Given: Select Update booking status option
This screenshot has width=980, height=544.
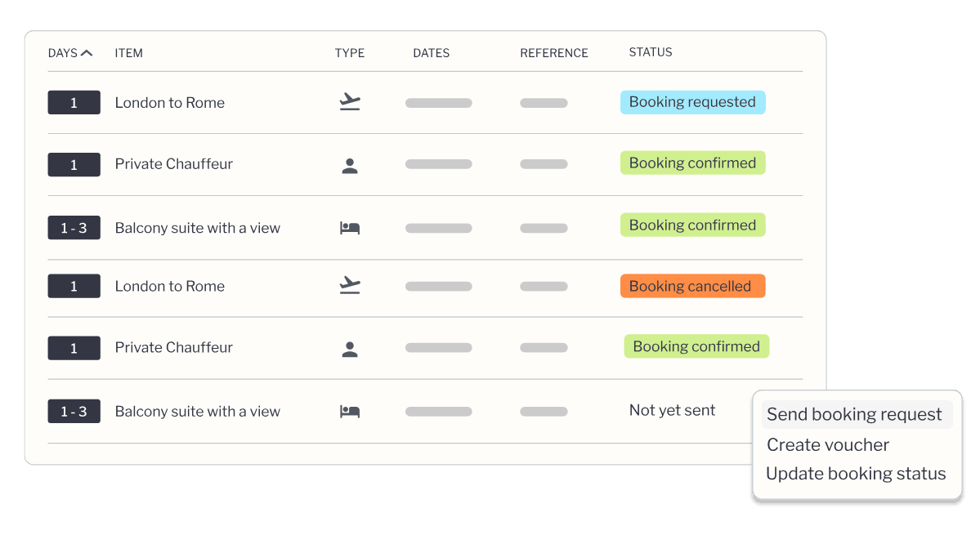Looking at the screenshot, I should point(856,474).
